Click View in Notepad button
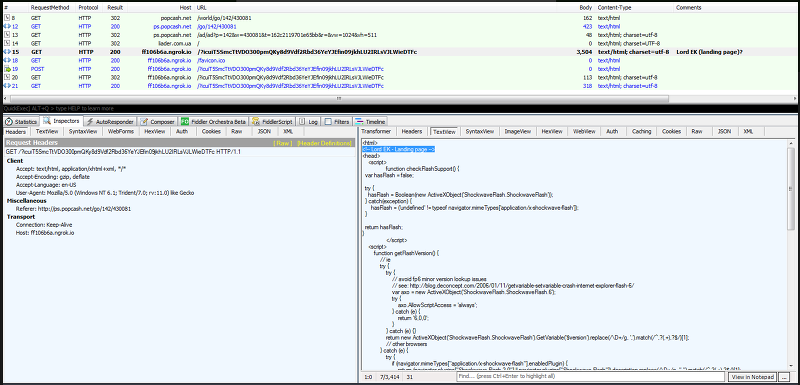The height and width of the screenshot is (385, 800). click(x=753, y=377)
